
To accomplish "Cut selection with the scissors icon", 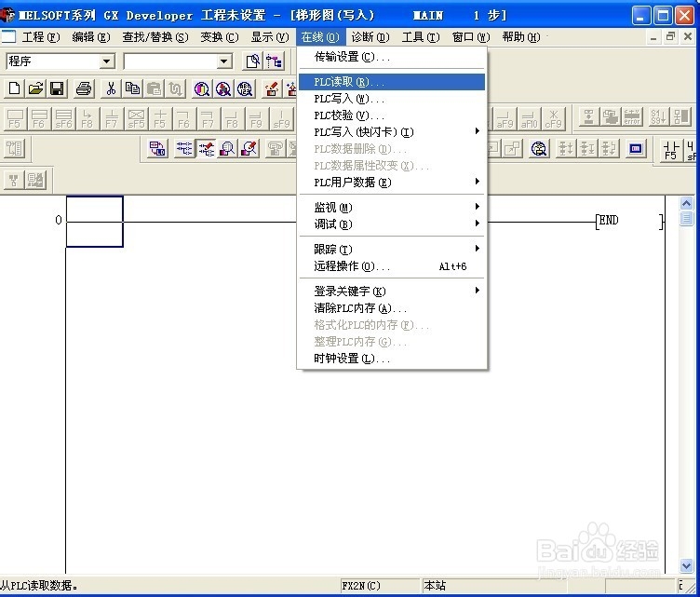I will (x=111, y=88).
